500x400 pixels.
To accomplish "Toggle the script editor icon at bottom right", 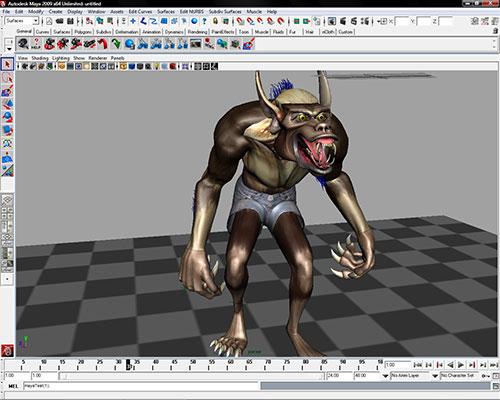I will click(495, 386).
